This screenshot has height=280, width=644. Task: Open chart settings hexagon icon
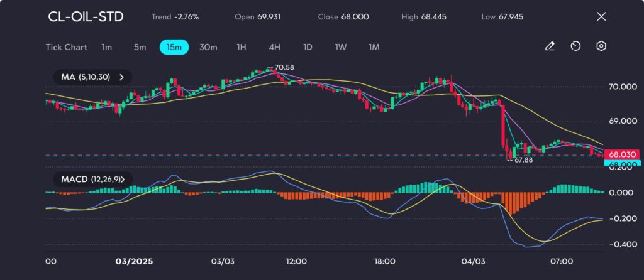point(601,46)
